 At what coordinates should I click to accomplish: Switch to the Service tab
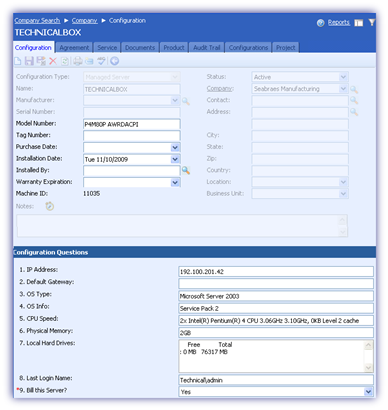107,48
